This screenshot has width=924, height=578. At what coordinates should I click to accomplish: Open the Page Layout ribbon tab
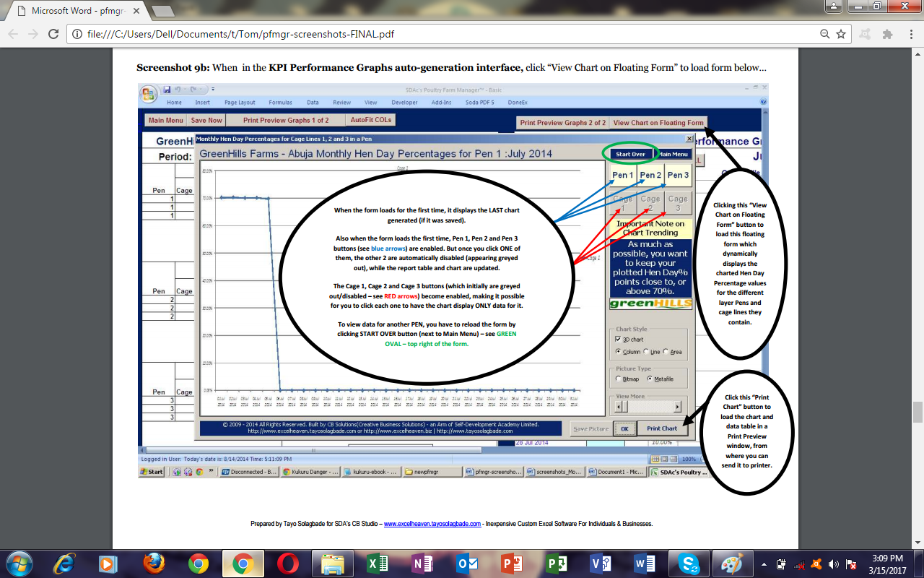click(240, 103)
